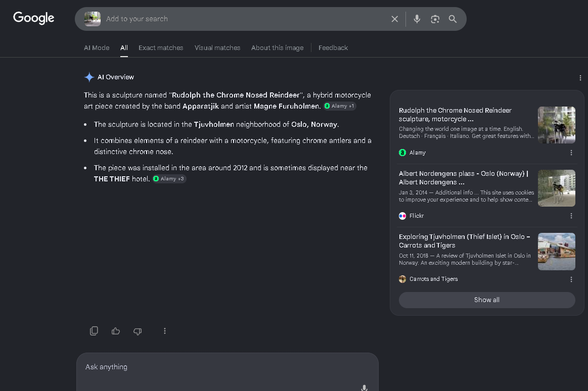Open the Tjuvholmen harbor thumbnail
This screenshot has height=391, width=588.
[x=557, y=251]
